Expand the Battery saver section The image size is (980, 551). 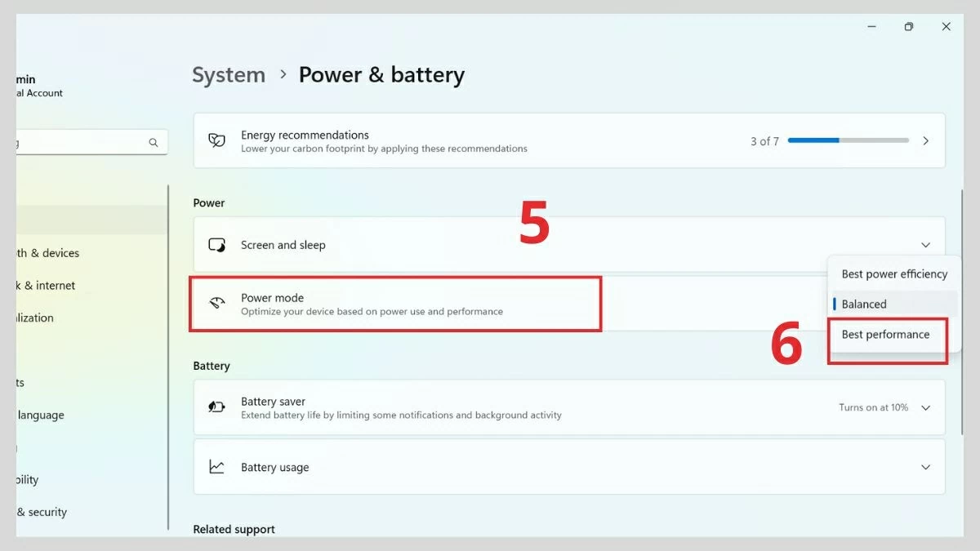pyautogui.click(x=925, y=407)
